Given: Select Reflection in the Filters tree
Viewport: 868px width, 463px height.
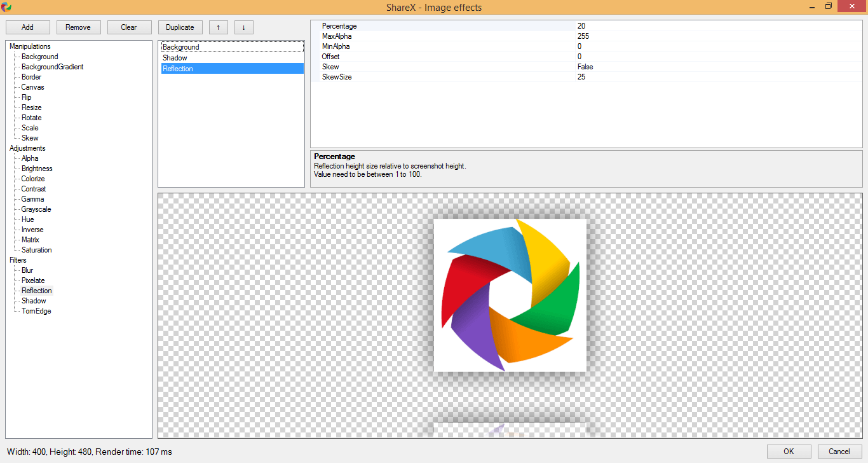Looking at the screenshot, I should 37,291.
